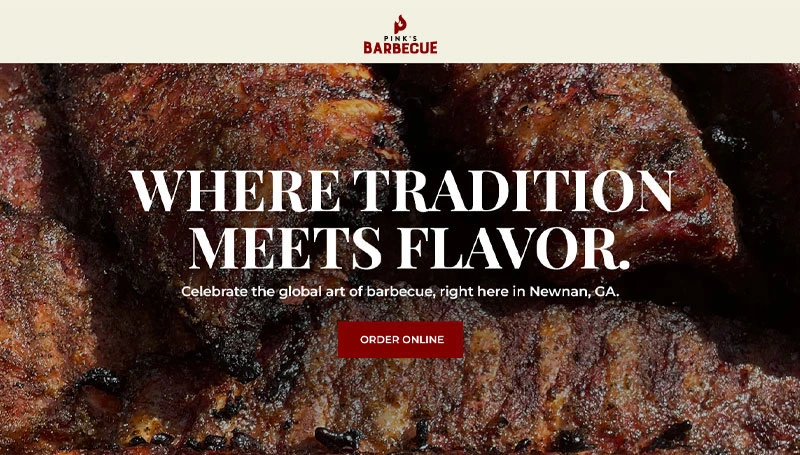This screenshot has height=455, width=800.
Task: Click the cream header bar left of logo
Action: point(179,31)
